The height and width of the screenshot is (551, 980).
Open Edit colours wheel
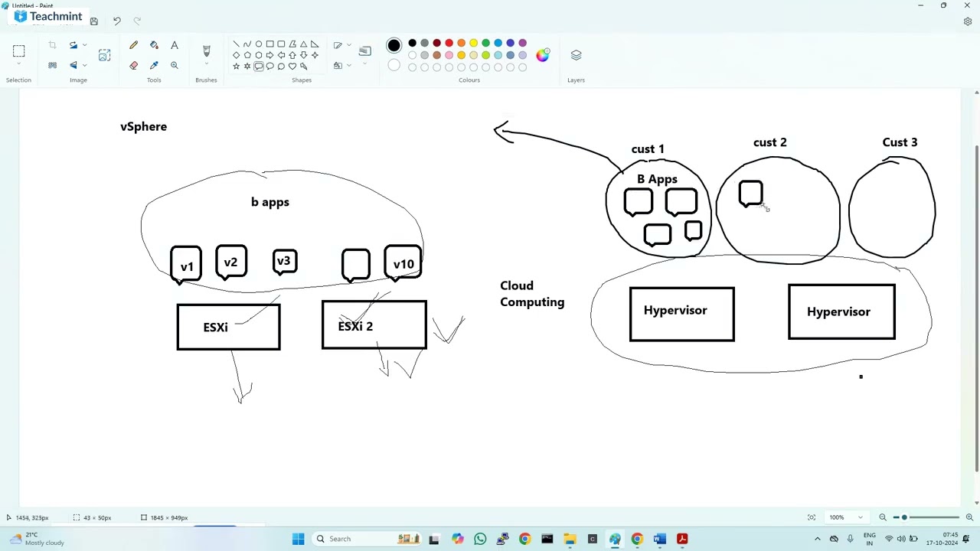click(x=542, y=55)
